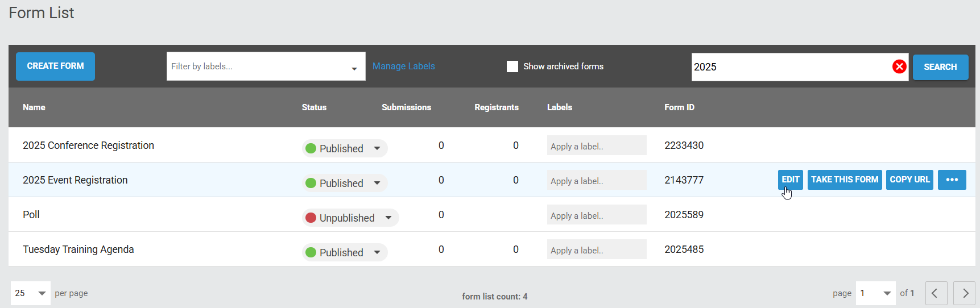Sort by Name column header
Screen dimensions: 980x308
(34, 107)
